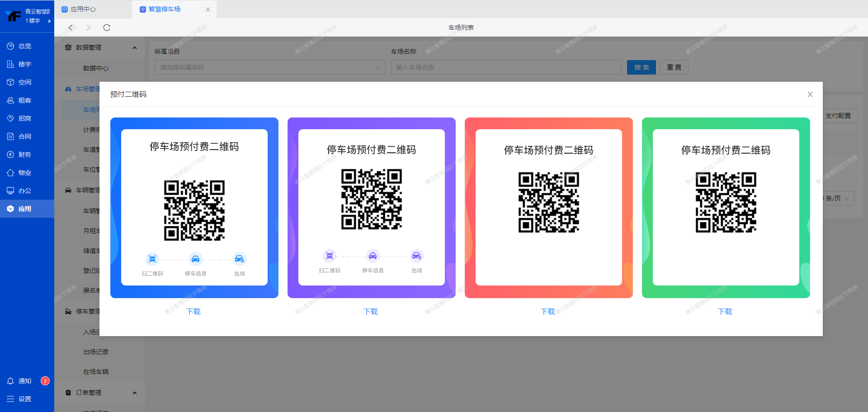
Task: Close the 智慧停车场 tab
Action: 208,9
